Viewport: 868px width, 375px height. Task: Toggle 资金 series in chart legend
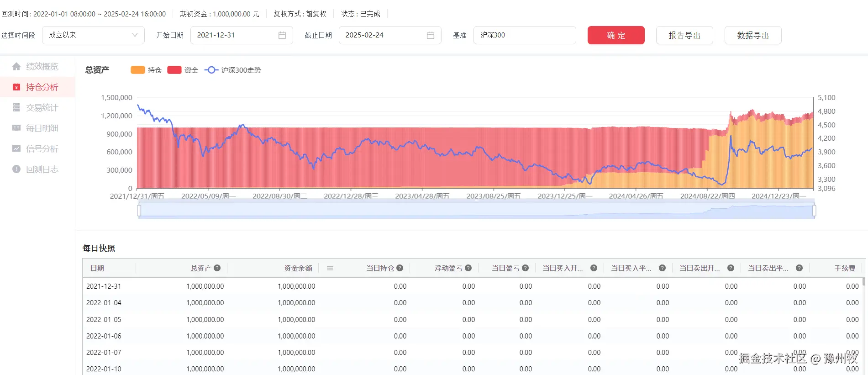183,70
